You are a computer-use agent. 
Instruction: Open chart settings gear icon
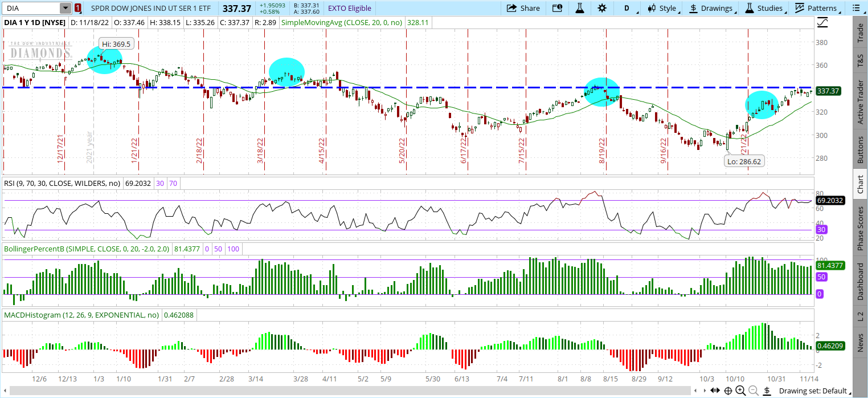(602, 8)
